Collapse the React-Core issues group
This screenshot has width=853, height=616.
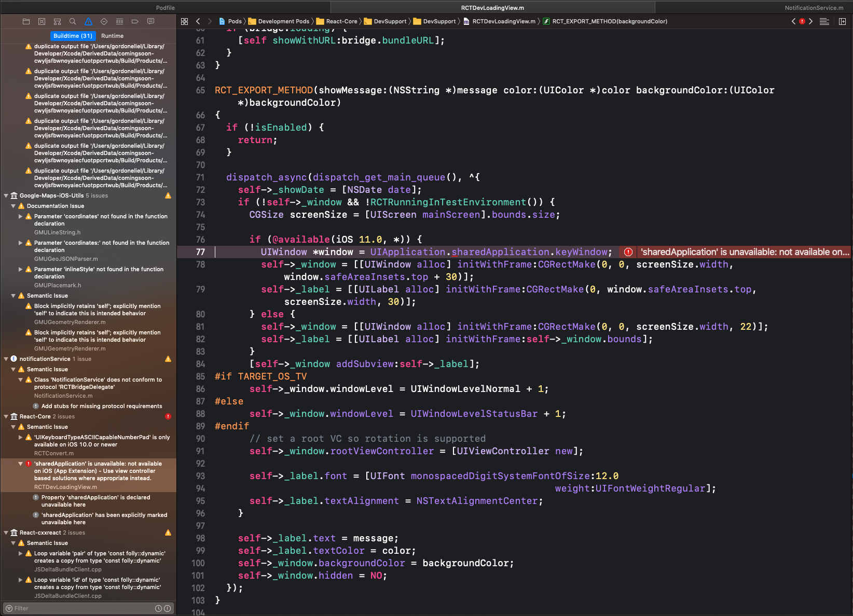coord(6,416)
